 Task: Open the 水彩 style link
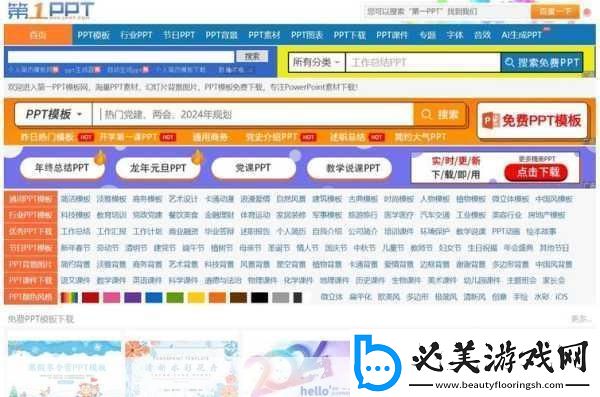(541, 297)
